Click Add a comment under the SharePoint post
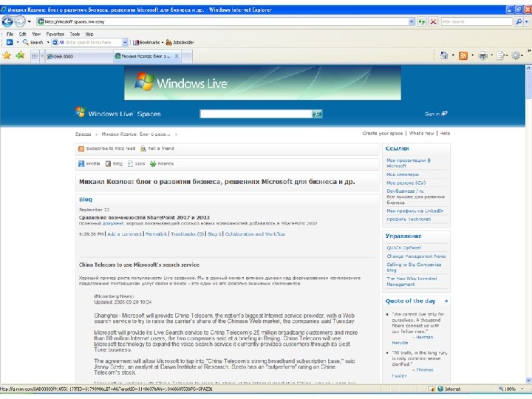Viewport: 532px width, 399px height. (x=125, y=234)
